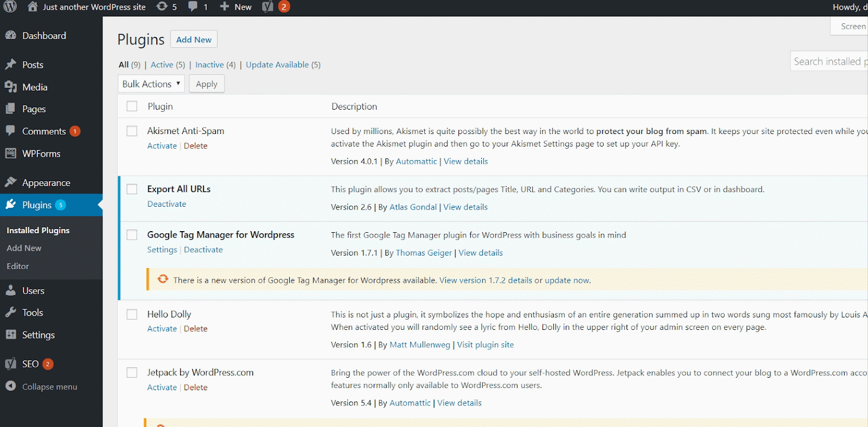
Task: Focus the Search installed plugins field
Action: pos(828,61)
